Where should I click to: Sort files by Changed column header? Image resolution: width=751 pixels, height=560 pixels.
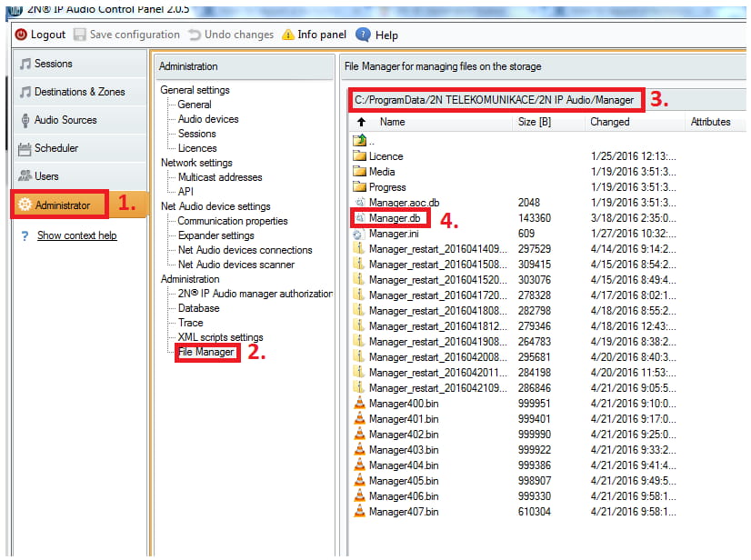tap(610, 122)
